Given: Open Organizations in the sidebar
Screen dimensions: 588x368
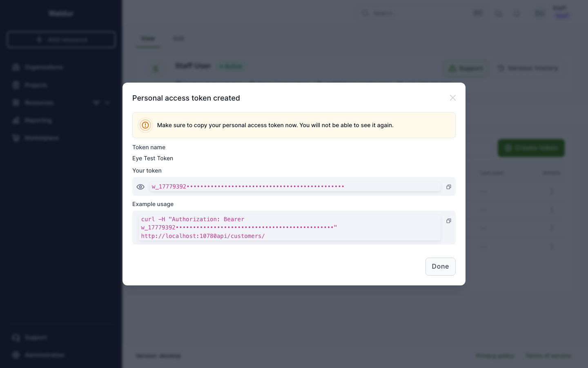Looking at the screenshot, I should (x=44, y=67).
